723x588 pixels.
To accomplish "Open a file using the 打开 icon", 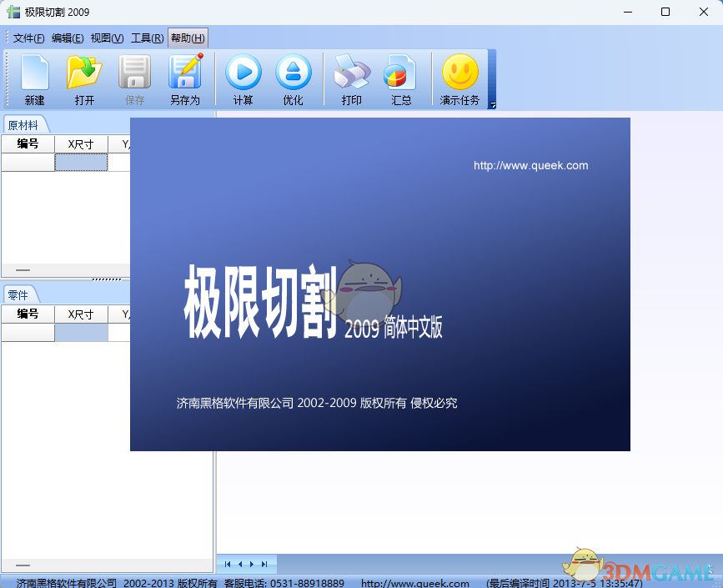I will pos(83,79).
